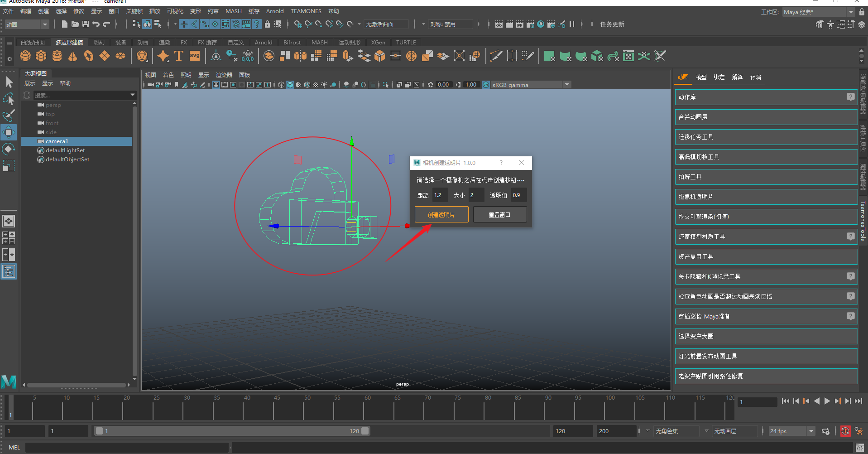Click the 拍屏工具 button
The image size is (868, 454).
(x=766, y=177)
